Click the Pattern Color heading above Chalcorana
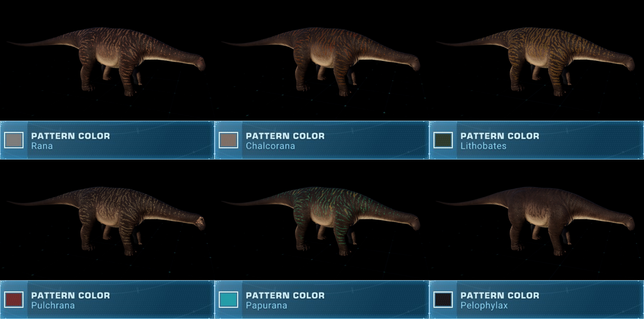 point(285,136)
